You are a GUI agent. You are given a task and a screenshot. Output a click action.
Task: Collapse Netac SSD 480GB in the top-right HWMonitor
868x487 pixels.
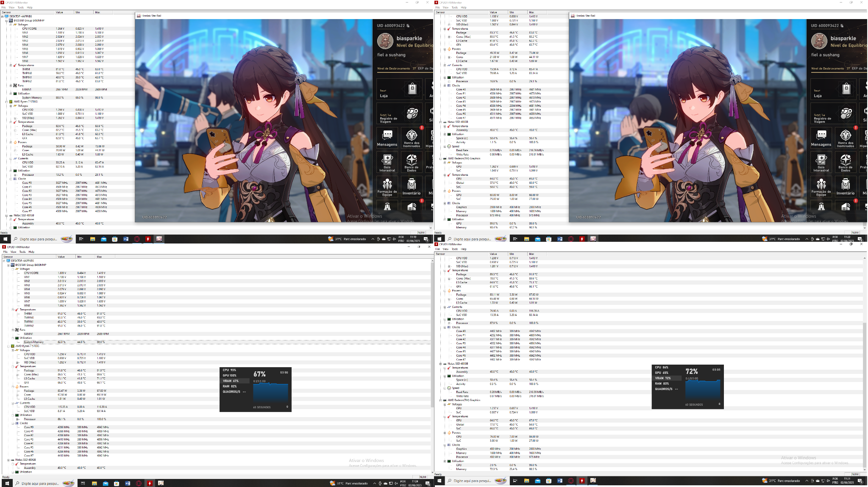pyautogui.click(x=441, y=122)
